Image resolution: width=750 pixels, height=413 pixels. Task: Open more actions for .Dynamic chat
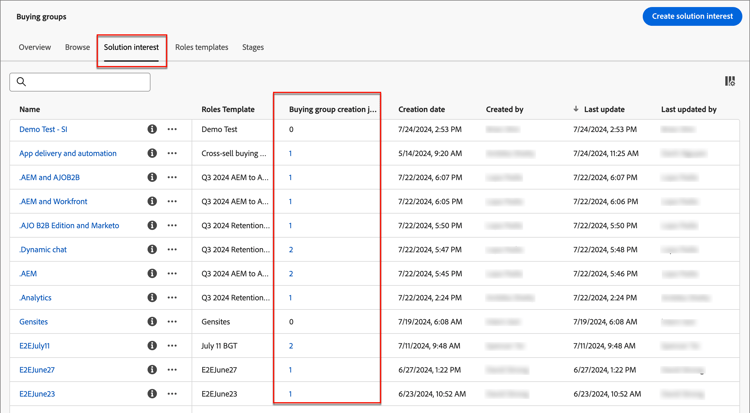pos(172,249)
